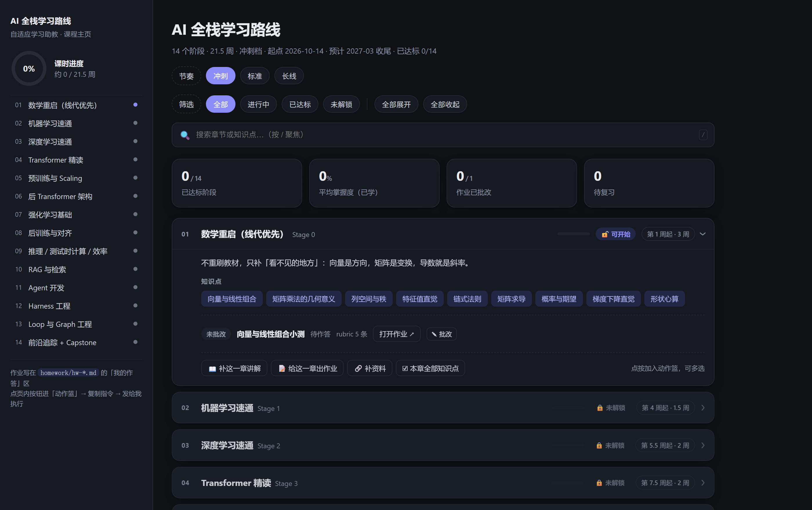Image resolution: width=812 pixels, height=510 pixels.
Task: Click the status dot beside RAG 与检索
Action: click(135, 269)
